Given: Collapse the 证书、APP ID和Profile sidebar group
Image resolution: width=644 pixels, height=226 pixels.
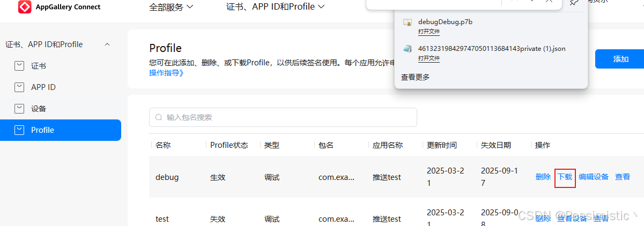Looking at the screenshot, I should 107,44.
